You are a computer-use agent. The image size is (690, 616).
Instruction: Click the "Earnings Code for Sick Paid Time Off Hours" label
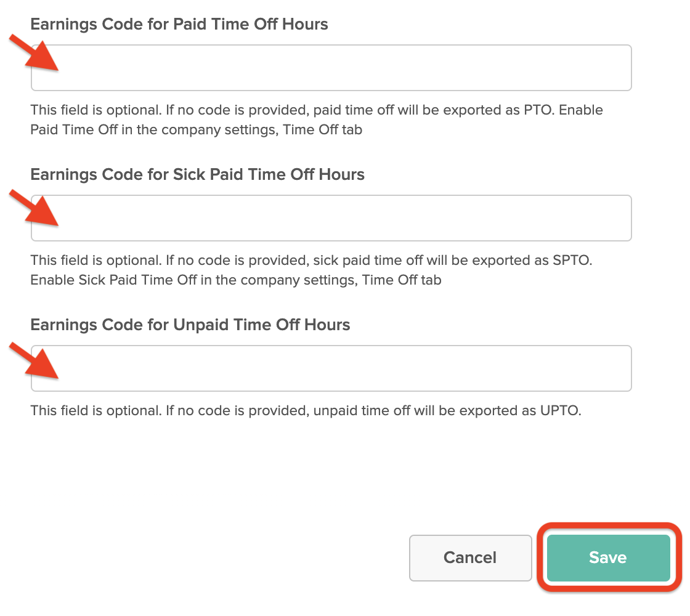(197, 175)
